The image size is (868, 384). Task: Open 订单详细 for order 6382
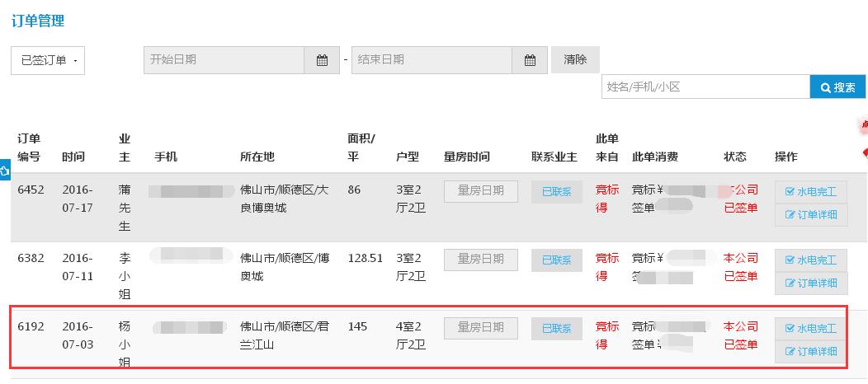tap(811, 283)
